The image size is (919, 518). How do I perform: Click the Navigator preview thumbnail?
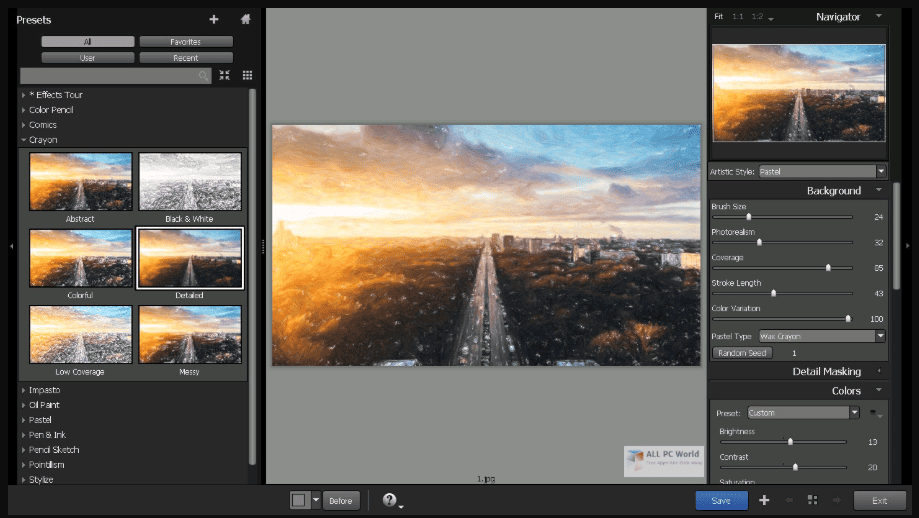pos(799,93)
